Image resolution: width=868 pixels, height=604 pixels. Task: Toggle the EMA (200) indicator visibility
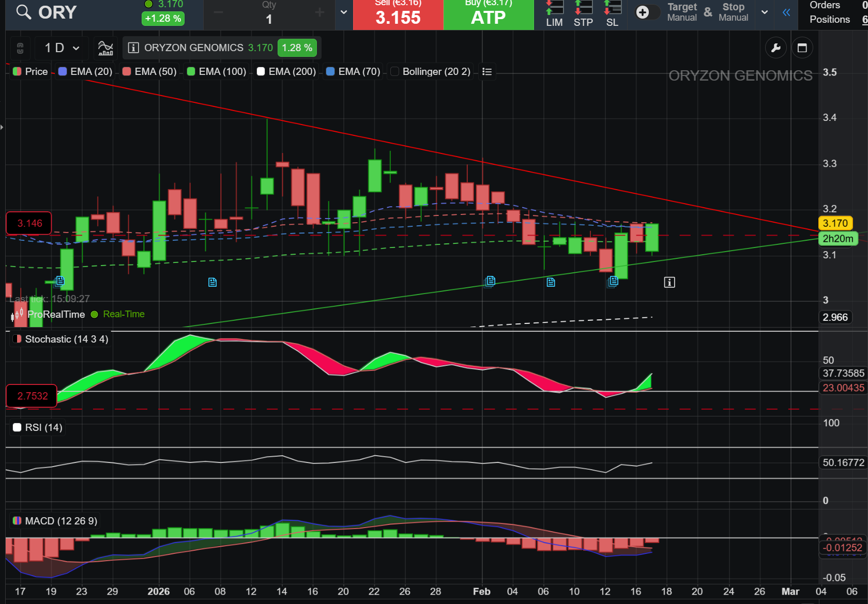(x=261, y=71)
